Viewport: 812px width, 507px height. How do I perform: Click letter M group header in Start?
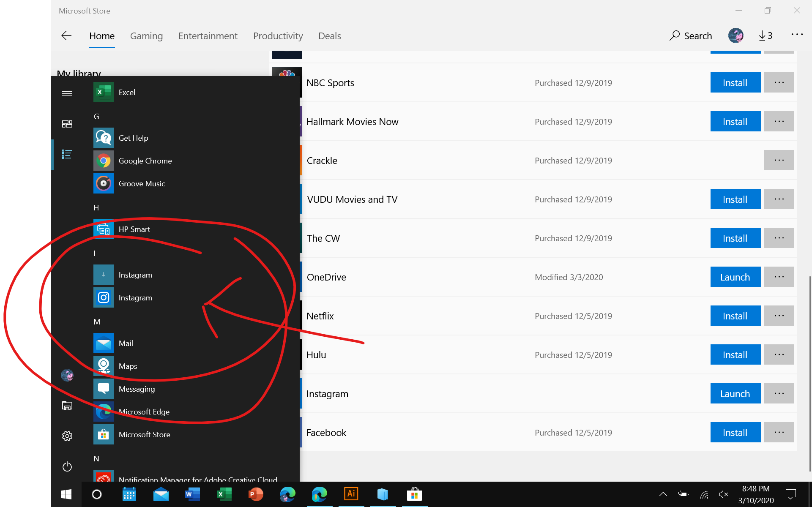tap(97, 322)
